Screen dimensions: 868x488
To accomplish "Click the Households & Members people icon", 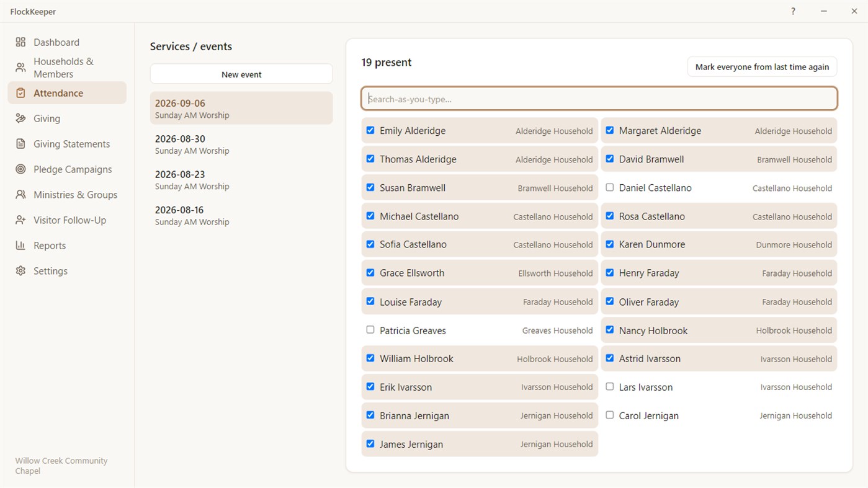I will pyautogui.click(x=20, y=68).
